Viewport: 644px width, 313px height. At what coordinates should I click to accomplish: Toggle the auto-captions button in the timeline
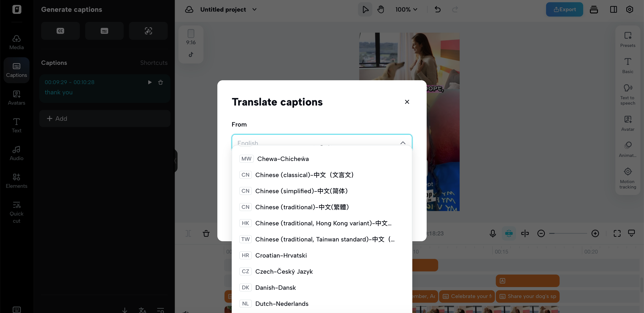(509, 233)
